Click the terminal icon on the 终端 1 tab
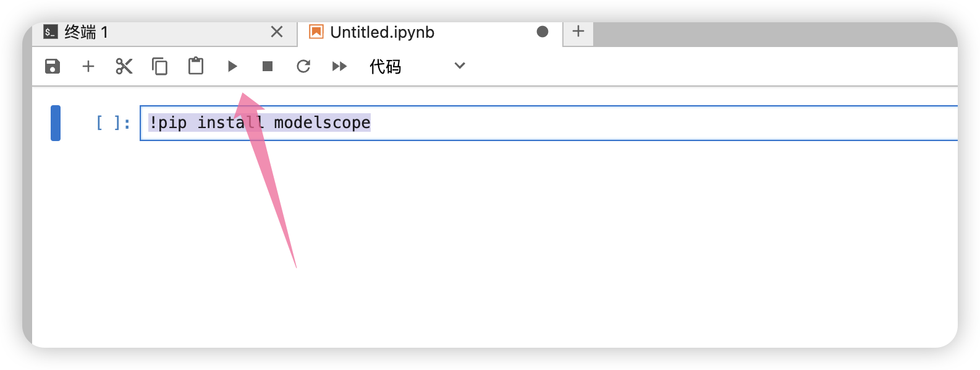 click(x=51, y=32)
